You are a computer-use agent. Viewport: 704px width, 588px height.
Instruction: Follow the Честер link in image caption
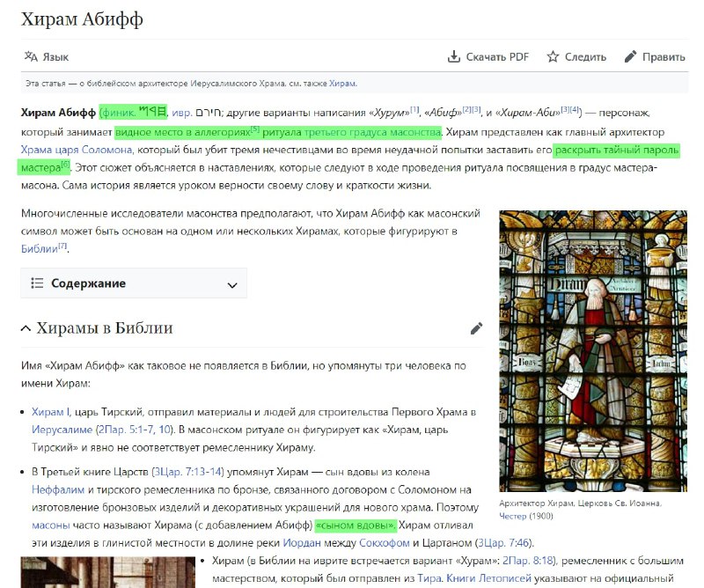click(x=512, y=516)
